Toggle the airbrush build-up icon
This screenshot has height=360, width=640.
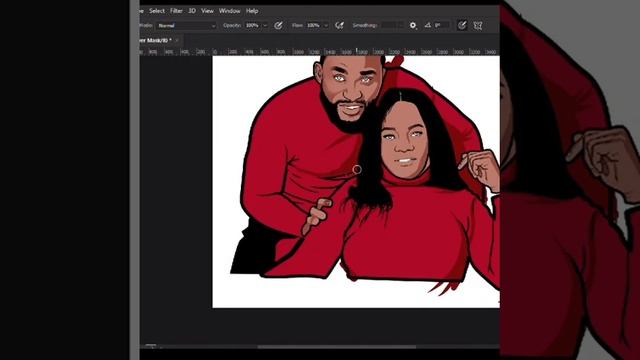pyautogui.click(x=339, y=25)
